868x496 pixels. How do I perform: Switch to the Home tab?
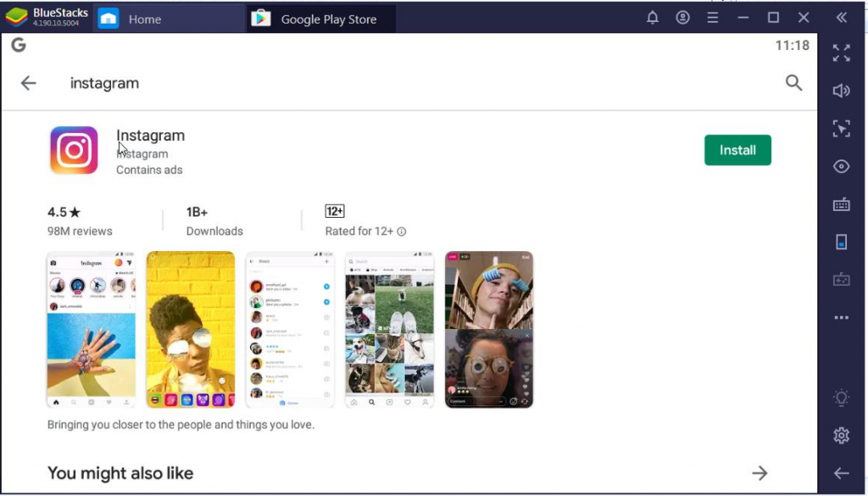169,19
